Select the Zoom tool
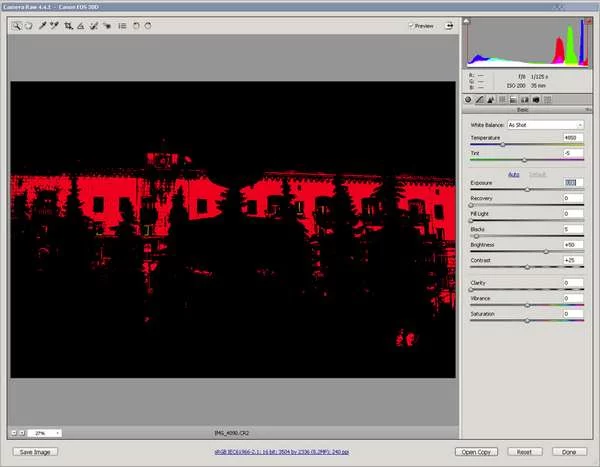This screenshot has width=600, height=467. [x=16, y=26]
